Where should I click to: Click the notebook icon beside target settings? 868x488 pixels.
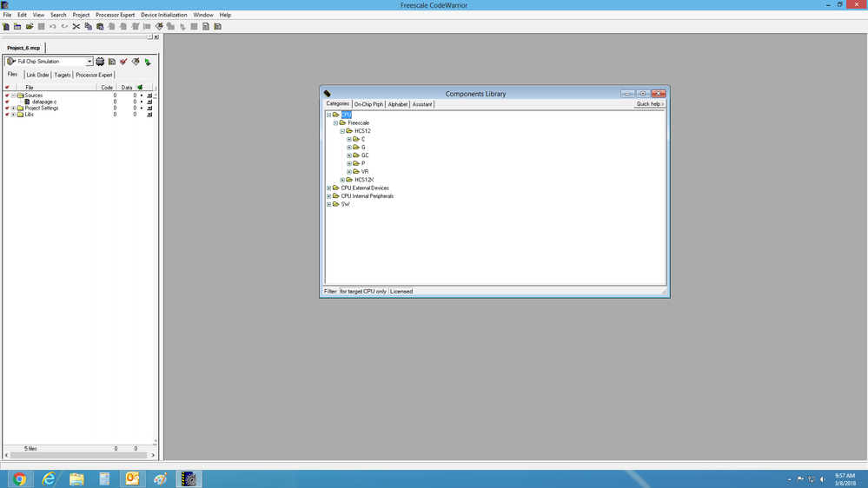[112, 62]
